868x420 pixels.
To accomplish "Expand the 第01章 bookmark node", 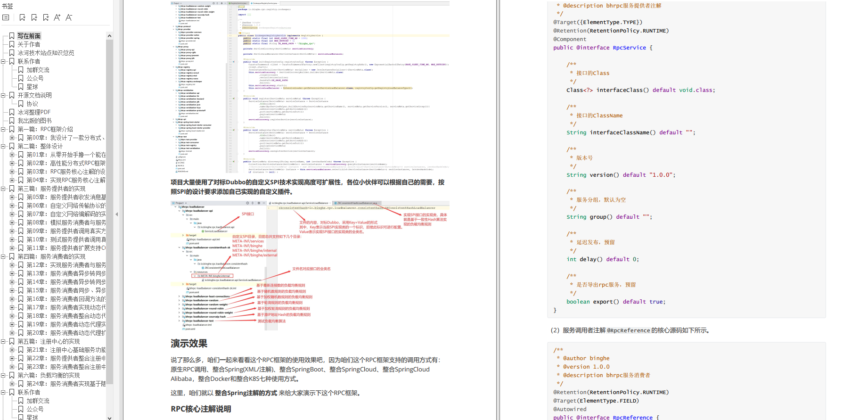I will (12, 155).
